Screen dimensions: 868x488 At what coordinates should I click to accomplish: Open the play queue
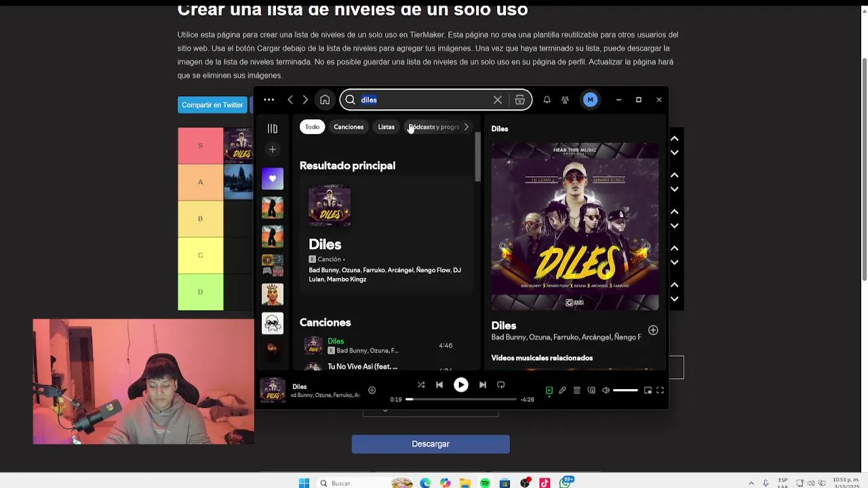pos(577,390)
